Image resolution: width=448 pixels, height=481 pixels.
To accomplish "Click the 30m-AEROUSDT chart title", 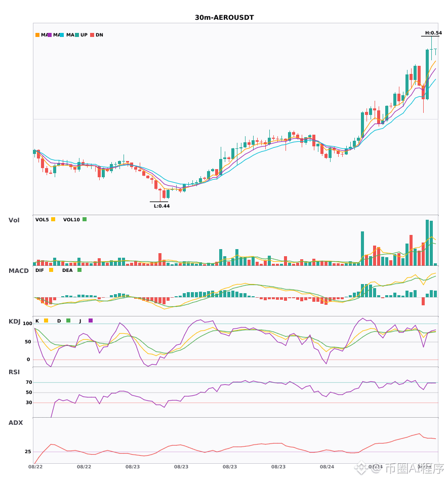I will click(x=224, y=18).
